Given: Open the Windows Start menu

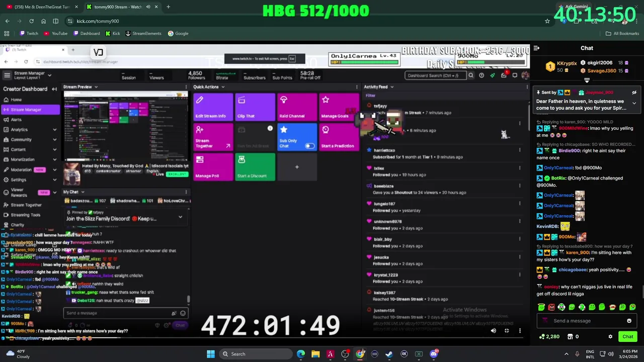Looking at the screenshot, I should pyautogui.click(x=211, y=354).
